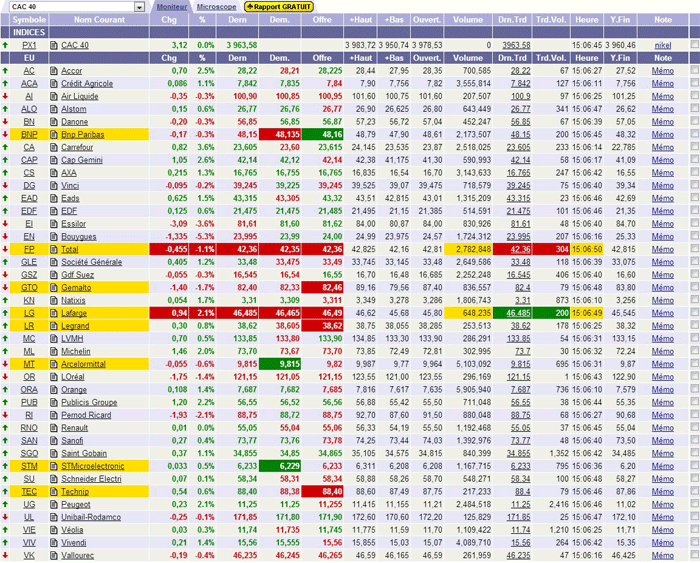Open the document icon next to Bnp Paribas
The image size is (700, 563).
54,134
